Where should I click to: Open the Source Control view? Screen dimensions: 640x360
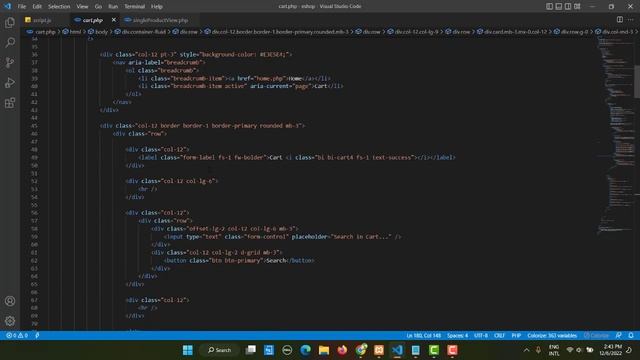pyautogui.click(x=10, y=62)
